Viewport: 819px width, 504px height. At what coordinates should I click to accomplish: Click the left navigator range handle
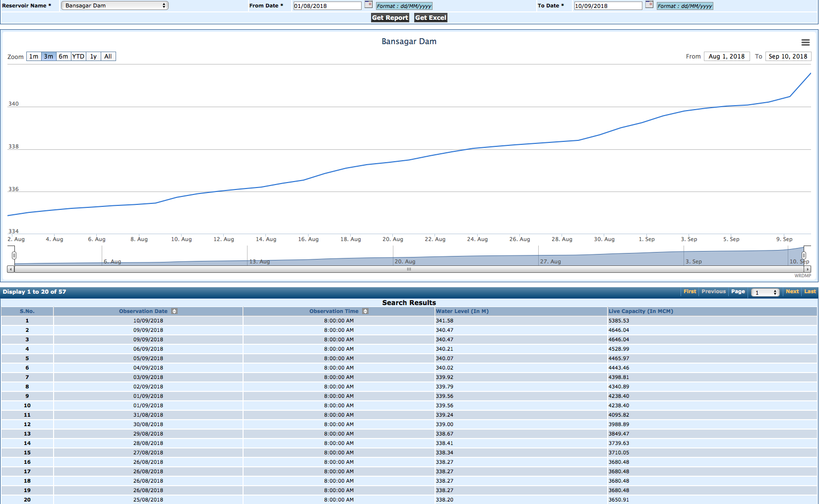[x=14, y=255]
